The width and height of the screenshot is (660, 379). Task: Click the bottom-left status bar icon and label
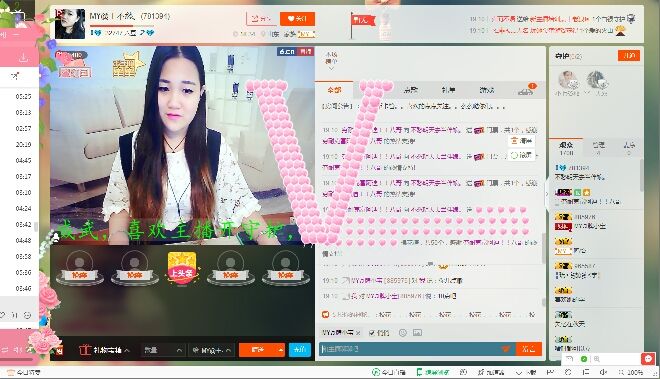click(24, 373)
